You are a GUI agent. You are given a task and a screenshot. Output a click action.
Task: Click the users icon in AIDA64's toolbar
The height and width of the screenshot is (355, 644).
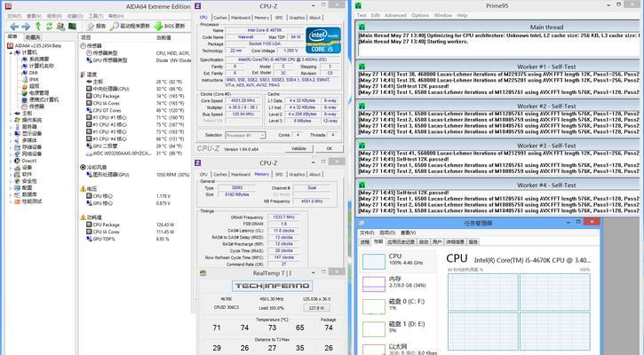(60, 27)
